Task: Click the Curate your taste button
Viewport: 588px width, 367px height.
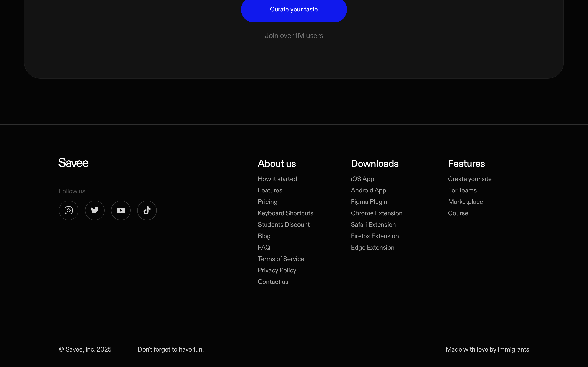Action: [294, 9]
